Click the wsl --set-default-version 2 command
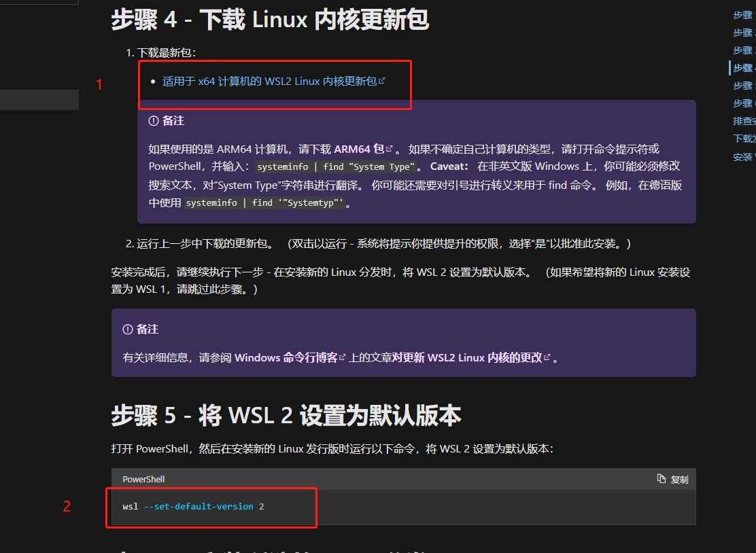756x553 pixels. point(193,506)
